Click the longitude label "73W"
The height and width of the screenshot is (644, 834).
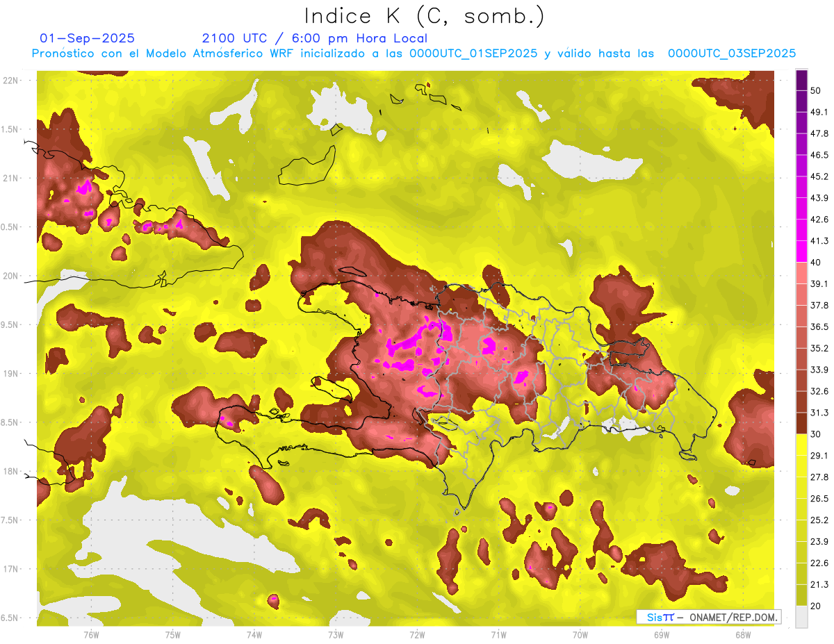click(x=336, y=635)
